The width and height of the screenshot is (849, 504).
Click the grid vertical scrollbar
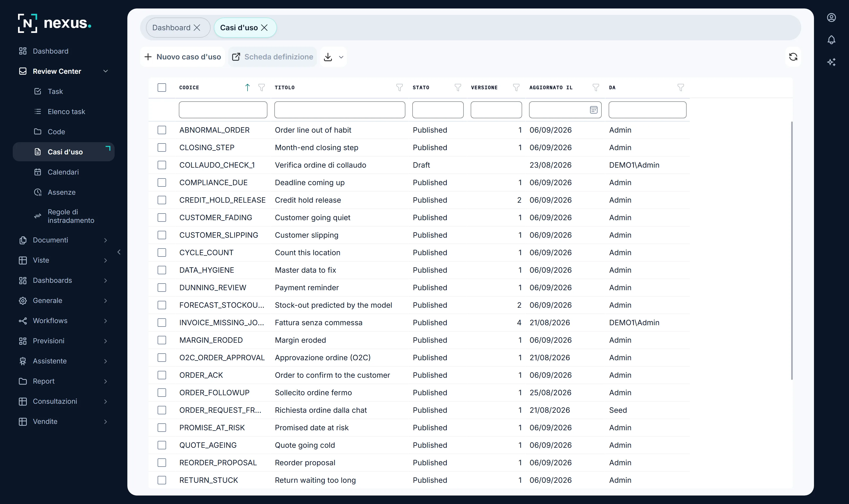[x=792, y=251]
